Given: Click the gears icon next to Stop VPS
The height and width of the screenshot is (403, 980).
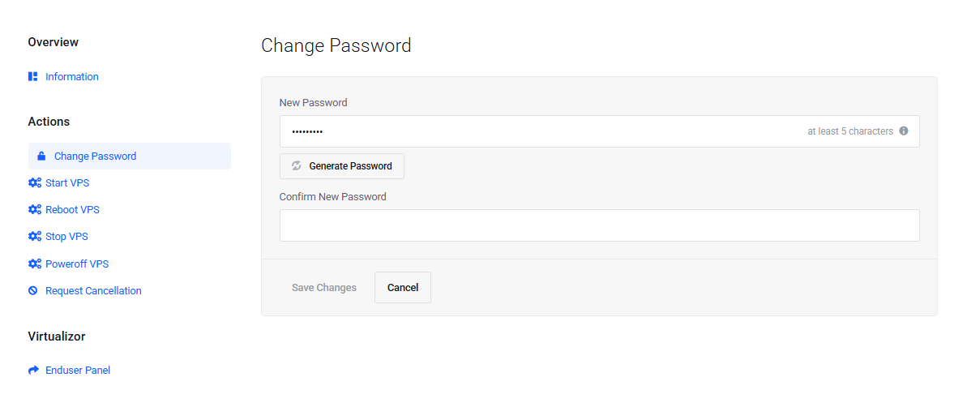Looking at the screenshot, I should point(34,237).
